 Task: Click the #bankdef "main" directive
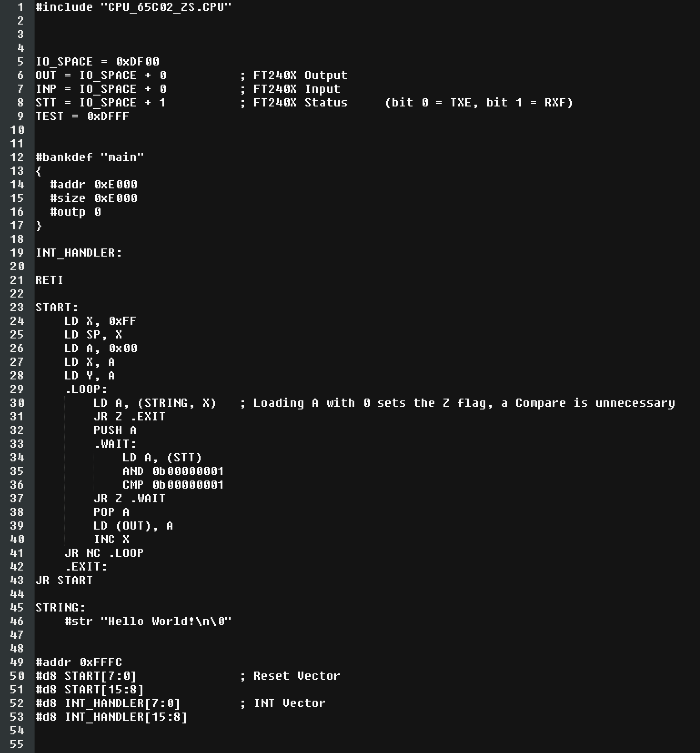click(x=90, y=157)
